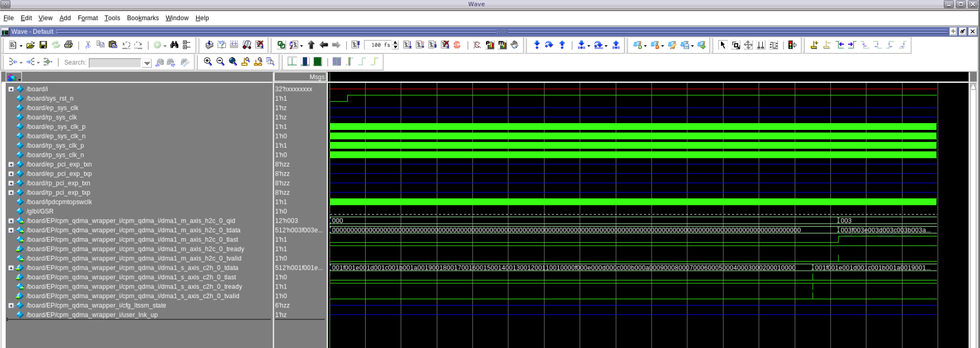Click the Open folder icon
The height and width of the screenshot is (348, 980).
pyautogui.click(x=30, y=45)
